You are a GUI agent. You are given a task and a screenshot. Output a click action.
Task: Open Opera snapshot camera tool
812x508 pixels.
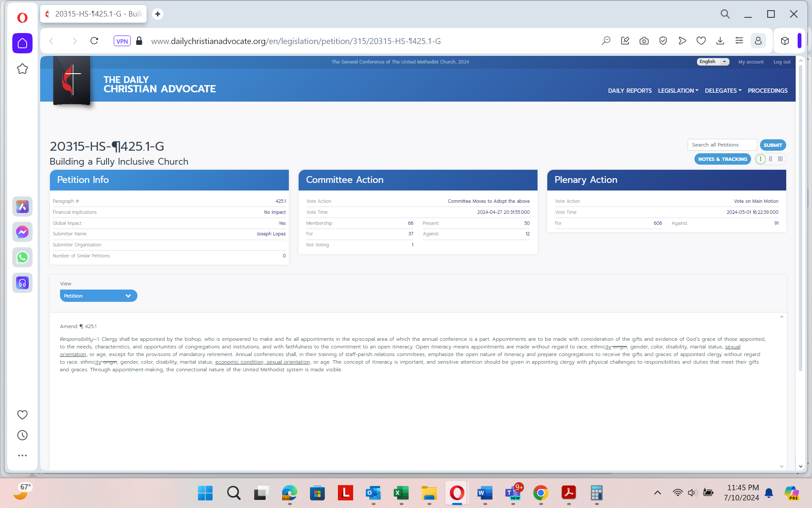click(644, 41)
